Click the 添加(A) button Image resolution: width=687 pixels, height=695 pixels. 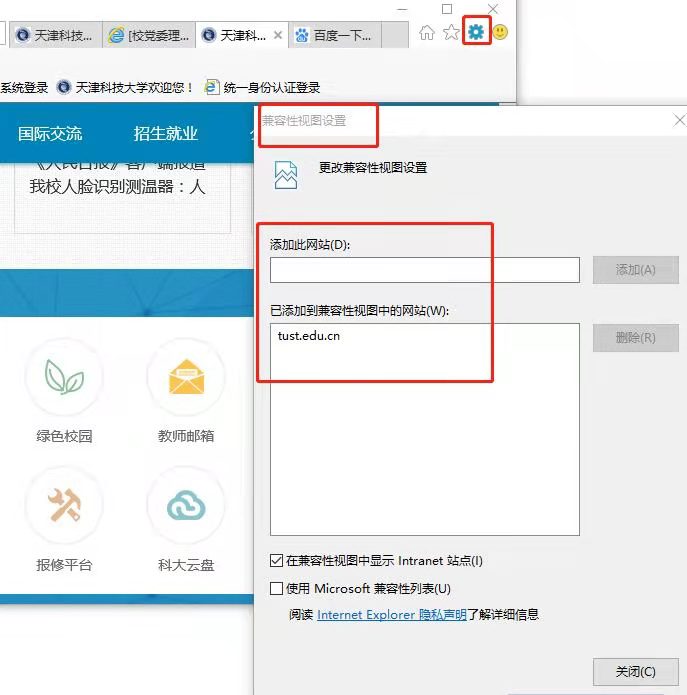click(x=635, y=270)
